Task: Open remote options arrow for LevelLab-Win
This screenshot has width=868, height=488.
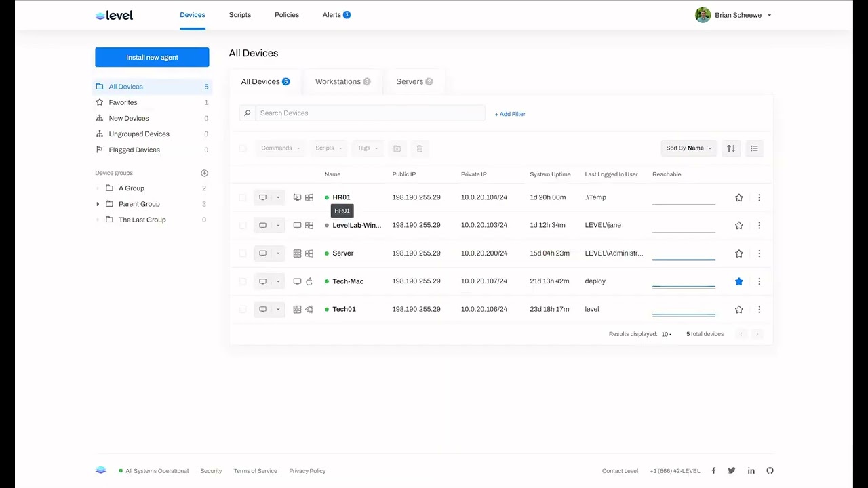Action: point(278,225)
